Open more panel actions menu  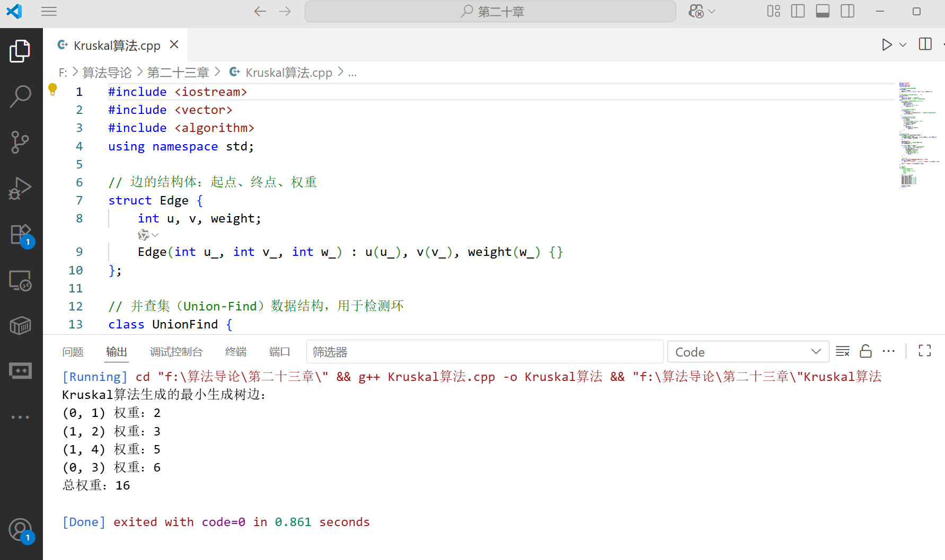tap(888, 351)
